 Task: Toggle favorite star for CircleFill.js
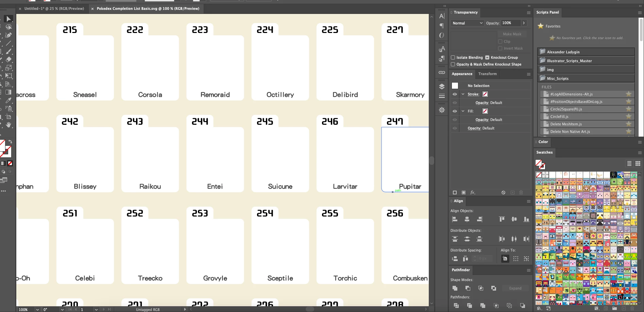tap(629, 117)
